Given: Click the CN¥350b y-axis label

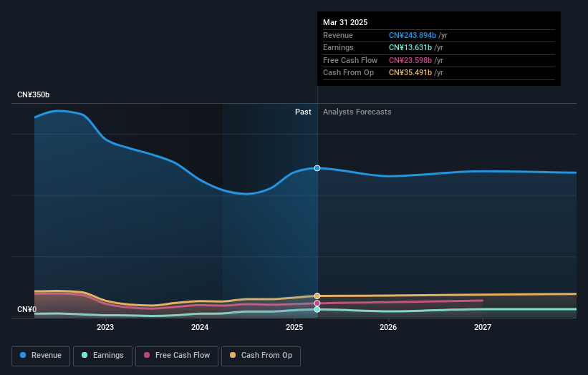Looking at the screenshot, I should coord(34,94).
